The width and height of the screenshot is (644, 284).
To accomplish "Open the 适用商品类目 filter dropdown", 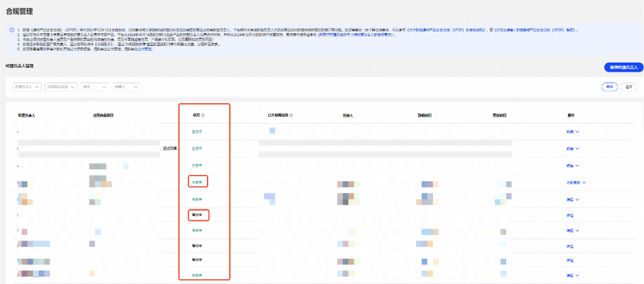I will click(x=62, y=87).
